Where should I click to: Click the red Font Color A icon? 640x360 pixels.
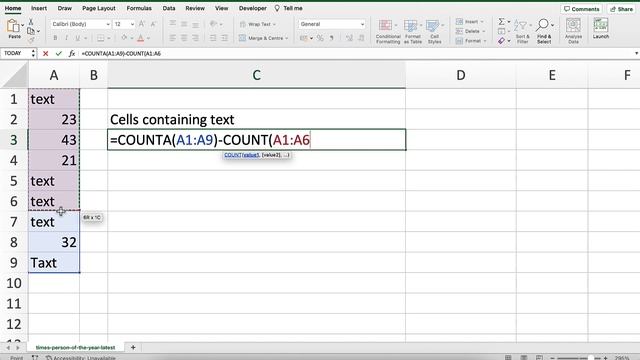click(140, 38)
